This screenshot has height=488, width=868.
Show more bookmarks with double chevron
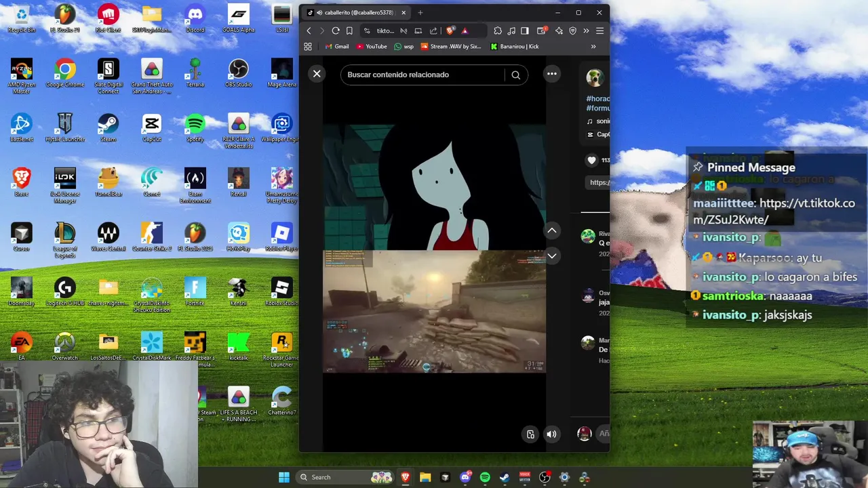(x=593, y=47)
